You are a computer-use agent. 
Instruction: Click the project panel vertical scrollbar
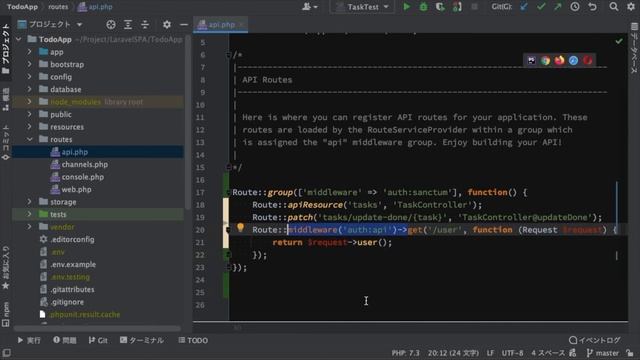187,122
